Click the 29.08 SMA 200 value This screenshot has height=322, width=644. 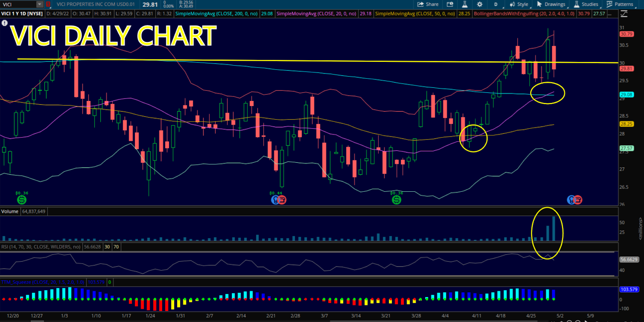[267, 14]
